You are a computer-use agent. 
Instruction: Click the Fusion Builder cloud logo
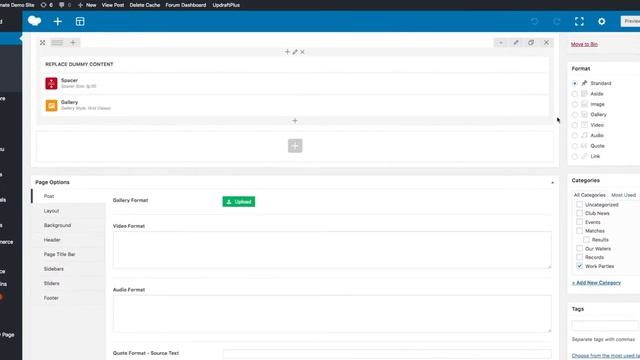35,21
